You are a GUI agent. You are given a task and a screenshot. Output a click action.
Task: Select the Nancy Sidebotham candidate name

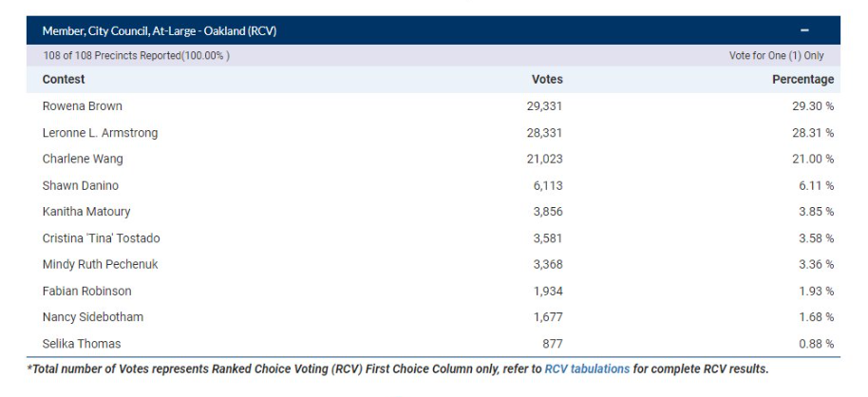tap(93, 317)
